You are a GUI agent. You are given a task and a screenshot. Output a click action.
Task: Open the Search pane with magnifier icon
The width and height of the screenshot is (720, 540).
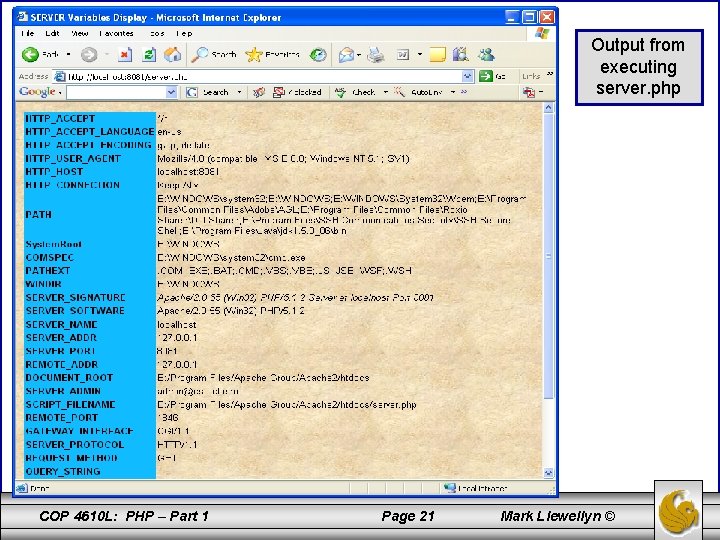tap(200, 55)
